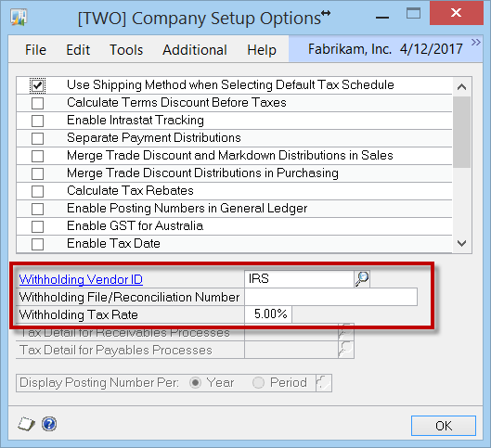The height and width of the screenshot is (448, 491).
Task: Click the Dynamics GP window title icon
Action: pyautogui.click(x=19, y=18)
